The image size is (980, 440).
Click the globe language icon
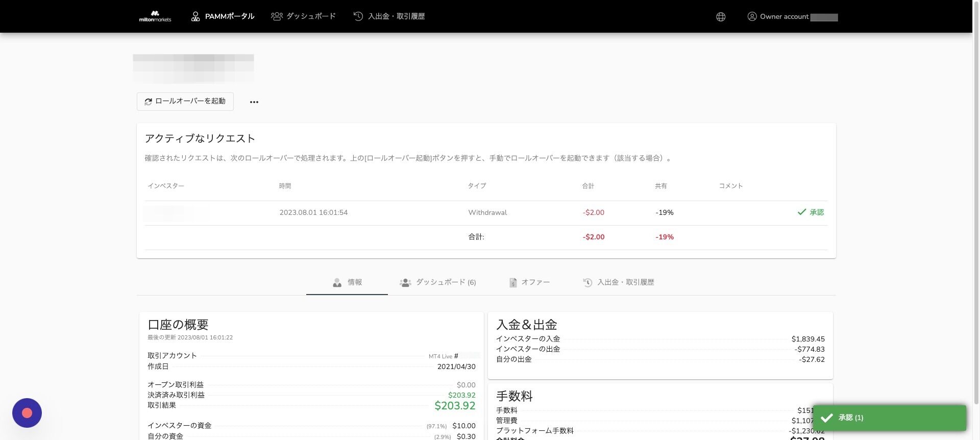721,17
